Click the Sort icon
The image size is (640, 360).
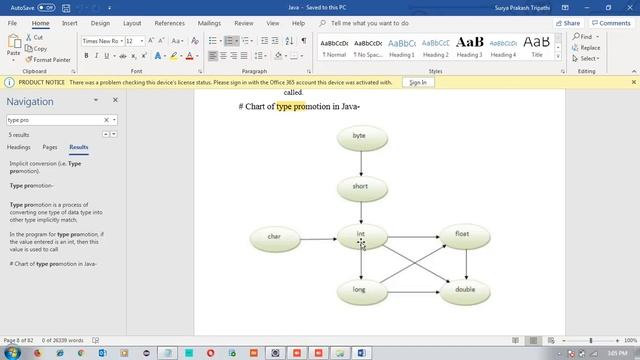[289, 40]
